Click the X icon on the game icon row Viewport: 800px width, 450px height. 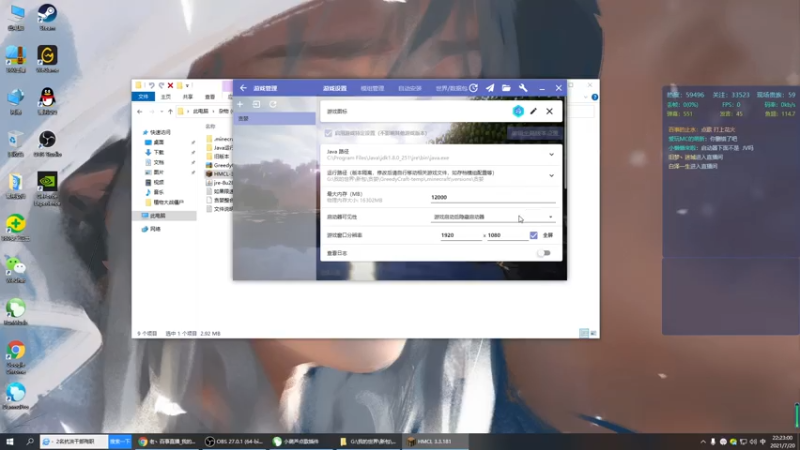(549, 111)
